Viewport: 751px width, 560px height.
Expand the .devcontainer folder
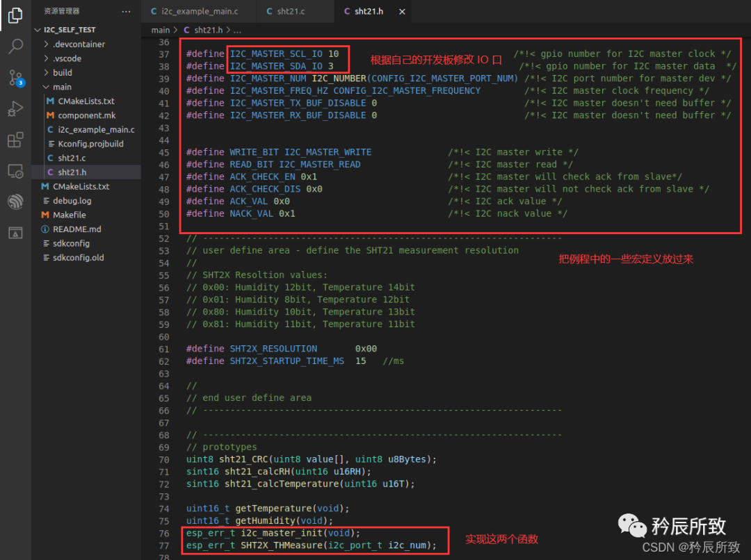click(78, 44)
